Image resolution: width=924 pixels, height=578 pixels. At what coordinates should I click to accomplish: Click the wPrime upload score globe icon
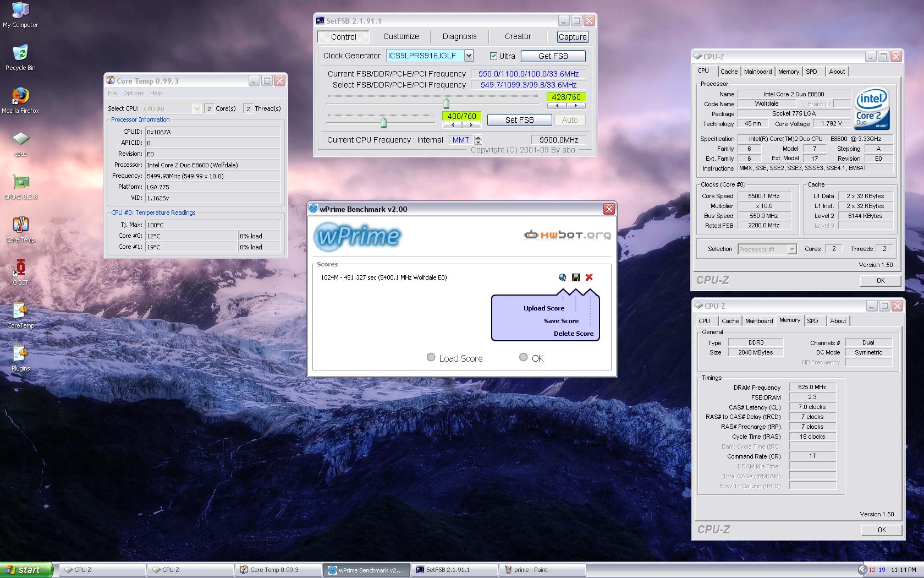[562, 277]
